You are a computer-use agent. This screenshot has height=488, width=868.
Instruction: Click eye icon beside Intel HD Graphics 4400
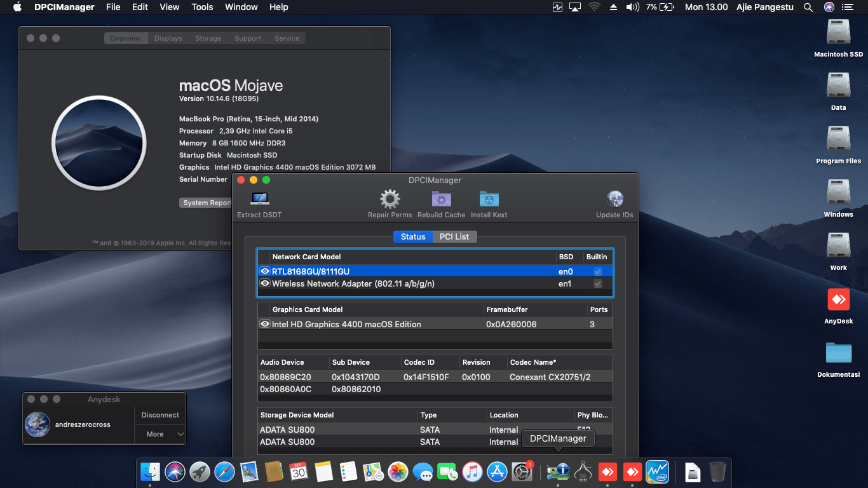pos(265,324)
